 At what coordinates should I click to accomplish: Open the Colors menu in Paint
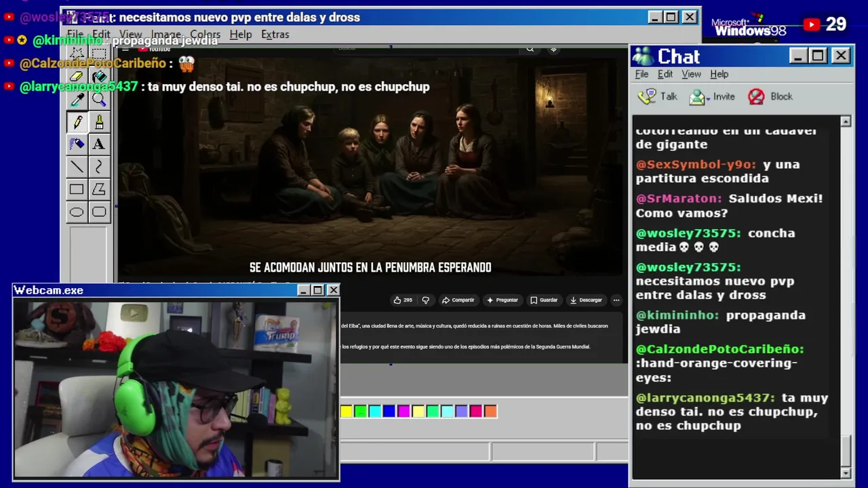click(205, 35)
